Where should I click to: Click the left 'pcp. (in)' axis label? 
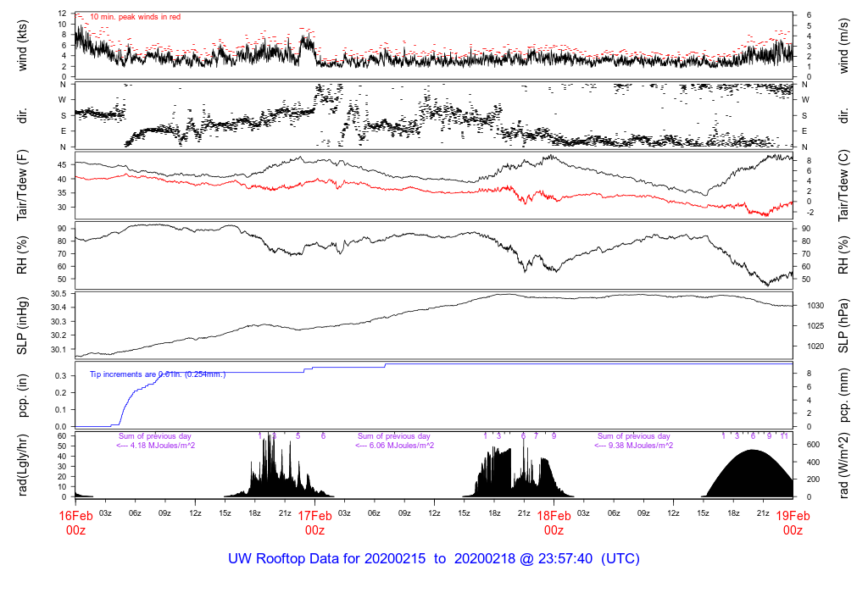coord(22,396)
